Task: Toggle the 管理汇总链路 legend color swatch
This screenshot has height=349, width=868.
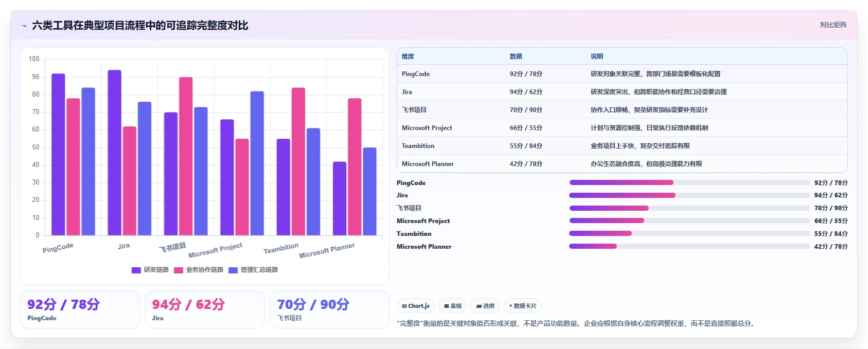Action: (233, 270)
